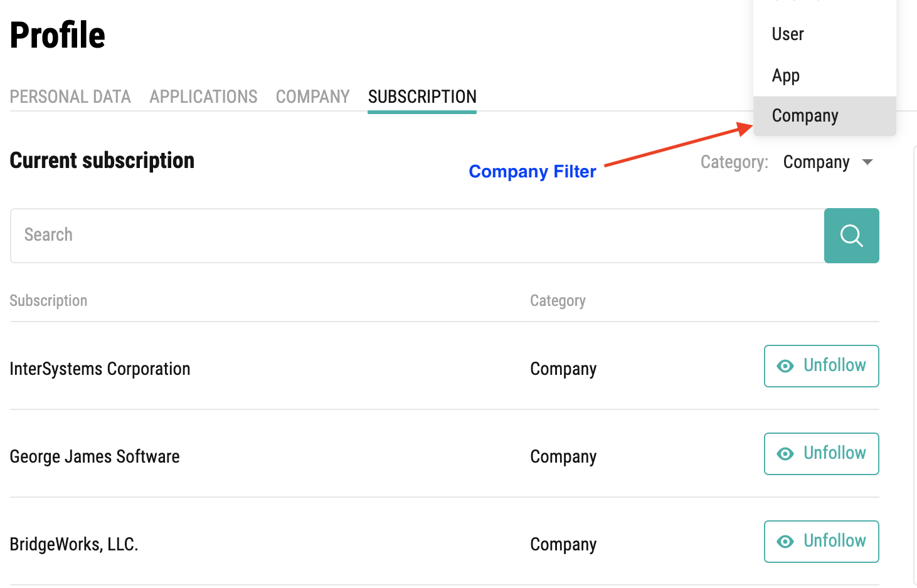
Task: Click the InterSystems Corporation subscription name
Action: click(100, 369)
